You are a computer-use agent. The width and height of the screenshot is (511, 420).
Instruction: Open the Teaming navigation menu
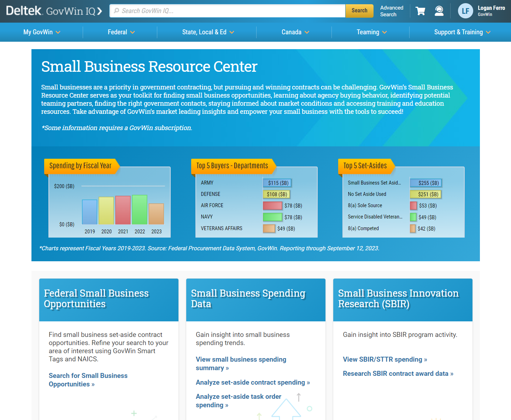(x=371, y=32)
